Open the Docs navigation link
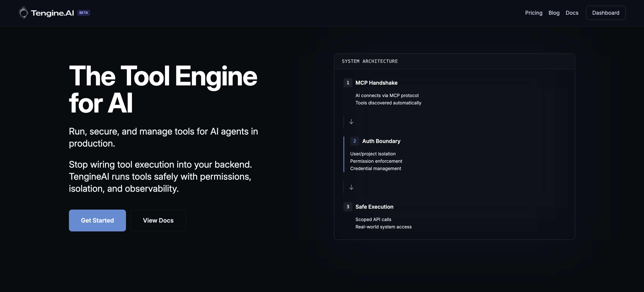Viewport: 644px width, 292px height. (572, 13)
